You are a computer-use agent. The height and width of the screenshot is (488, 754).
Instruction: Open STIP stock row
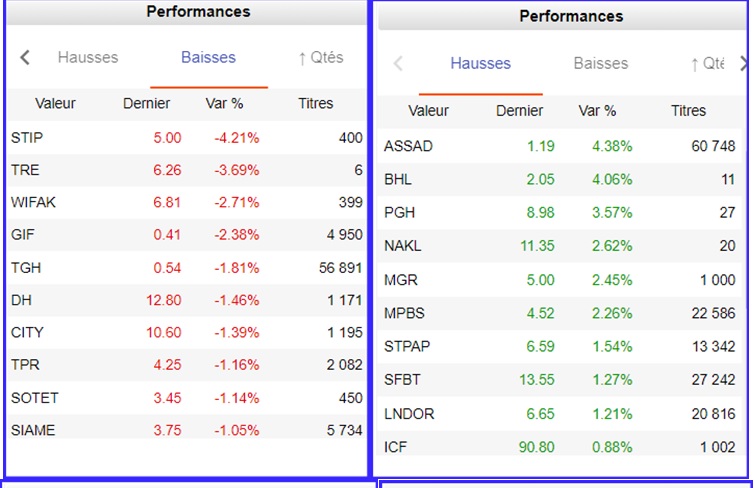[27, 138]
